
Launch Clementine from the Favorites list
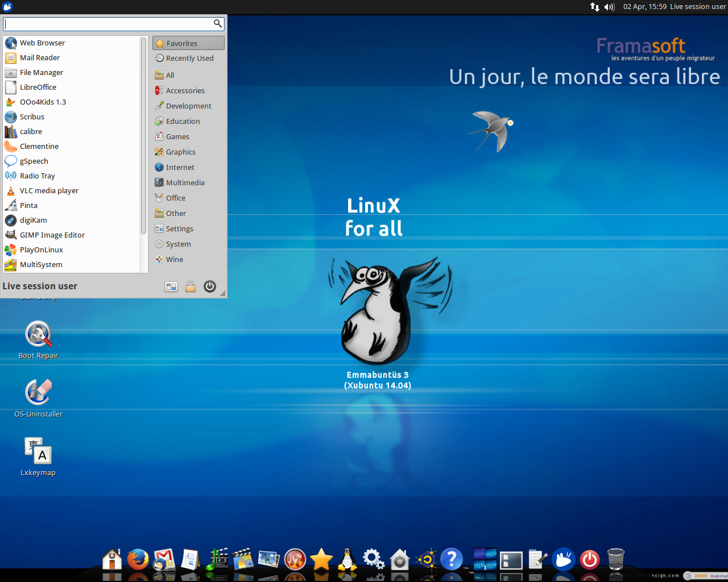point(71,147)
